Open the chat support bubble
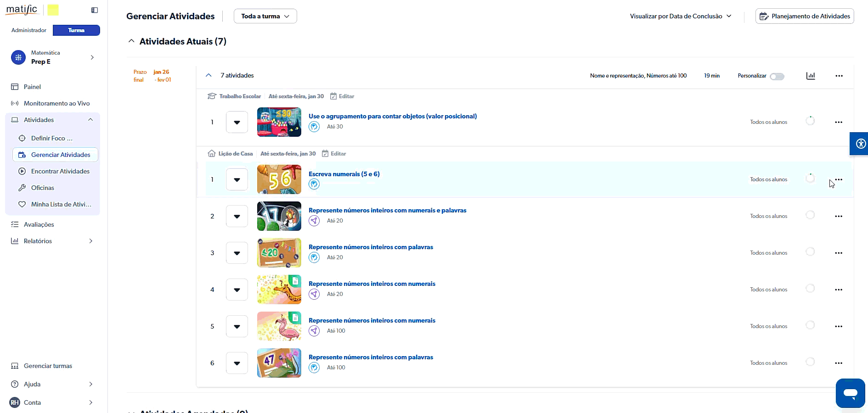This screenshot has width=868, height=413. pos(850,393)
